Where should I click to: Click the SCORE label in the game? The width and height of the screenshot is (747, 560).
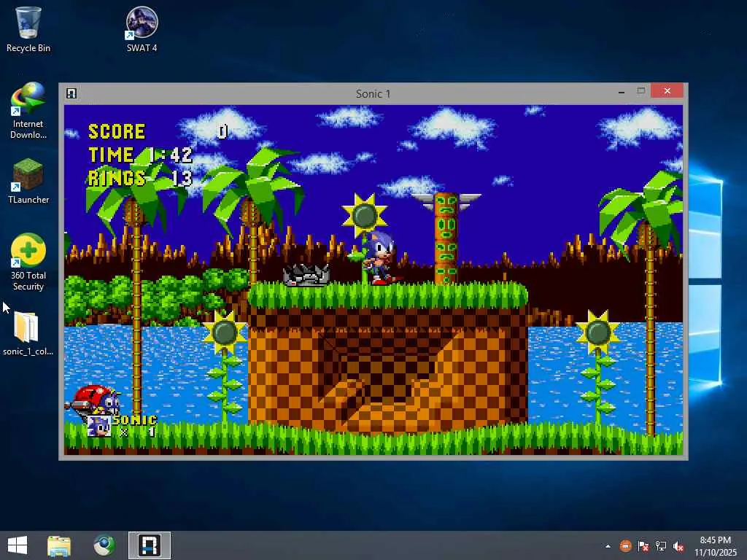coord(117,131)
